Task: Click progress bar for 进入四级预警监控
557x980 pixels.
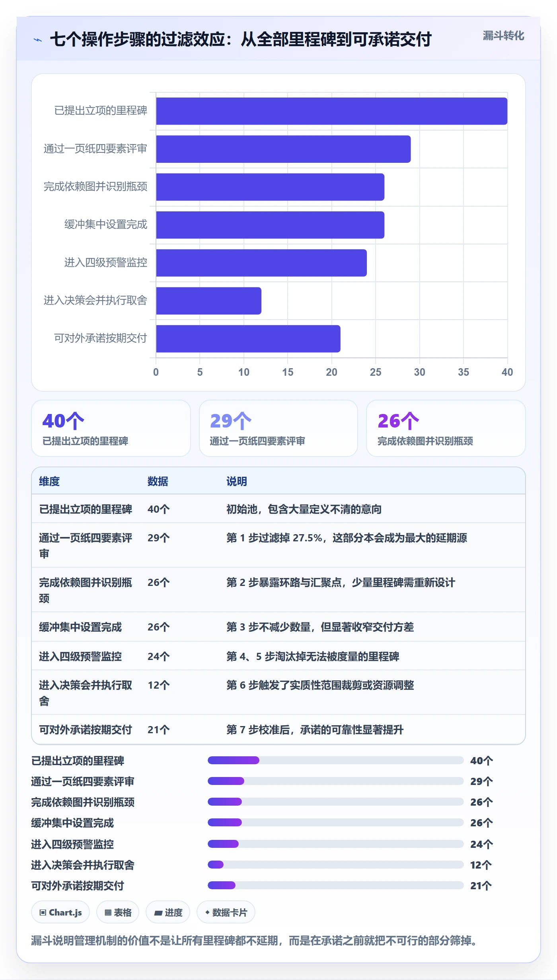Action: point(336,844)
